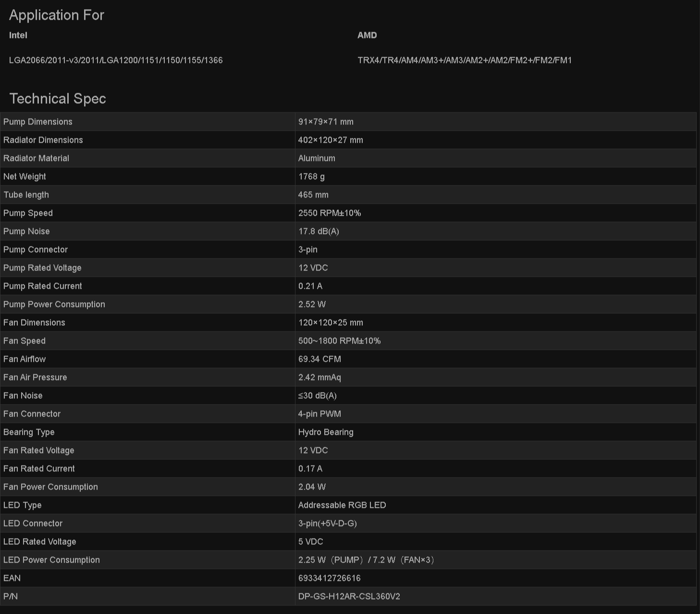Screen dimensions: 700x614
Task: Click the Aluminum radiator material value
Action: point(317,158)
